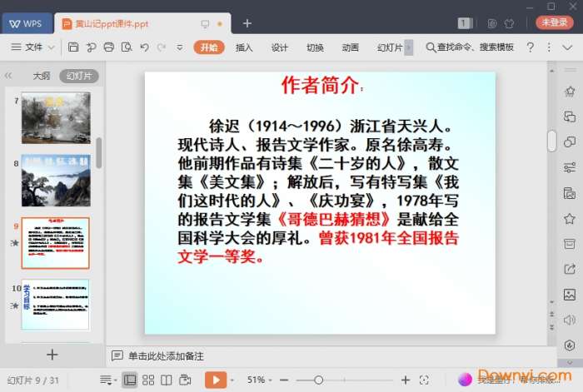Add a new slide with the plus button
This screenshot has width=583, height=392.
[x=52, y=355]
